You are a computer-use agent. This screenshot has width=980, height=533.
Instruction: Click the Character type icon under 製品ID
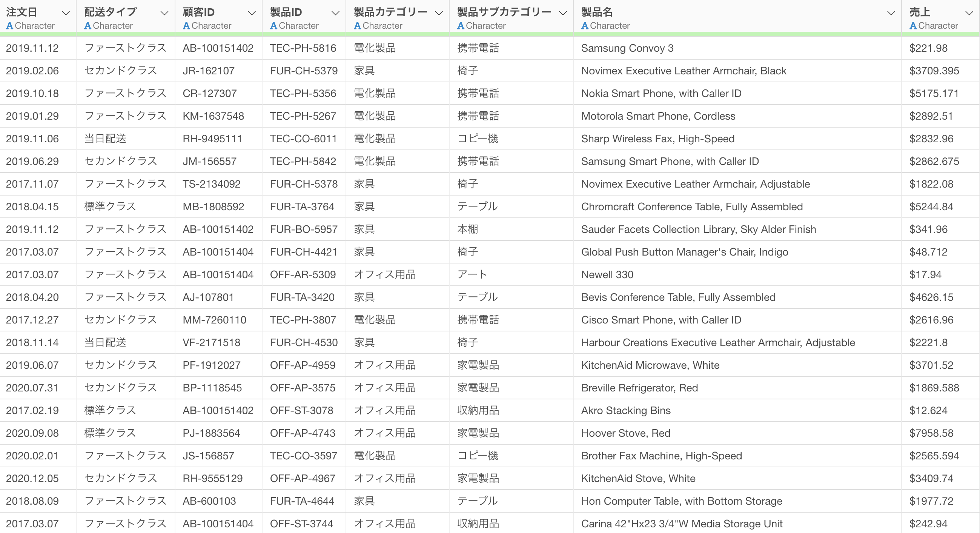(x=273, y=26)
